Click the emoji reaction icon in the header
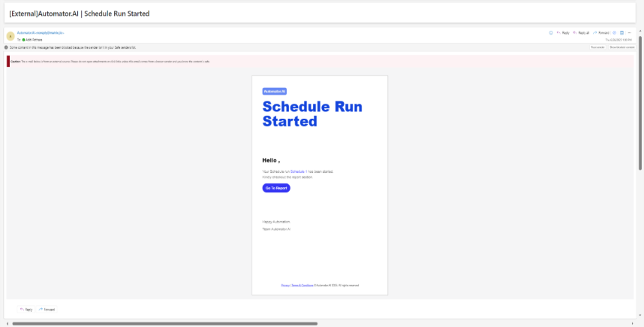 (551, 33)
